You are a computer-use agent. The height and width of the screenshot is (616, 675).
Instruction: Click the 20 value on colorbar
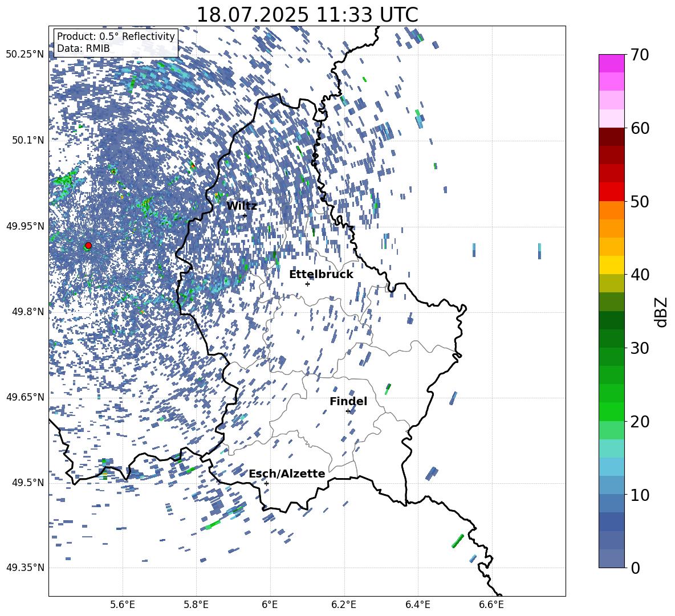point(639,422)
